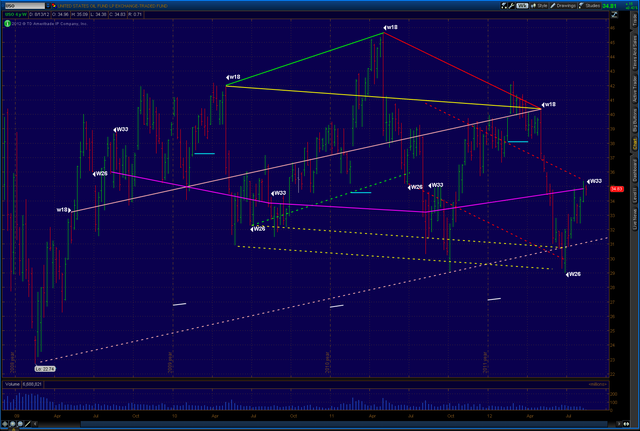Click the chart icon above the price axis
This screenshot has height=431, width=640.
pyautogui.click(x=614, y=14)
